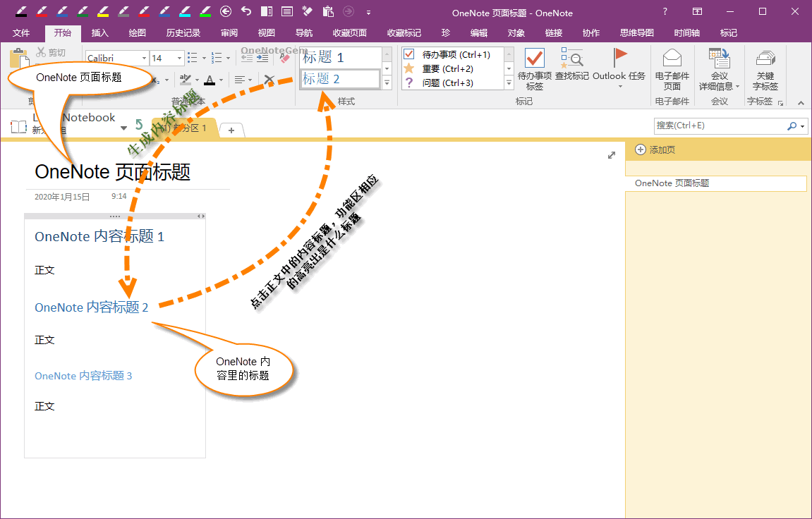Click the numbered list icon
The width and height of the screenshot is (812, 519).
pyautogui.click(x=217, y=57)
